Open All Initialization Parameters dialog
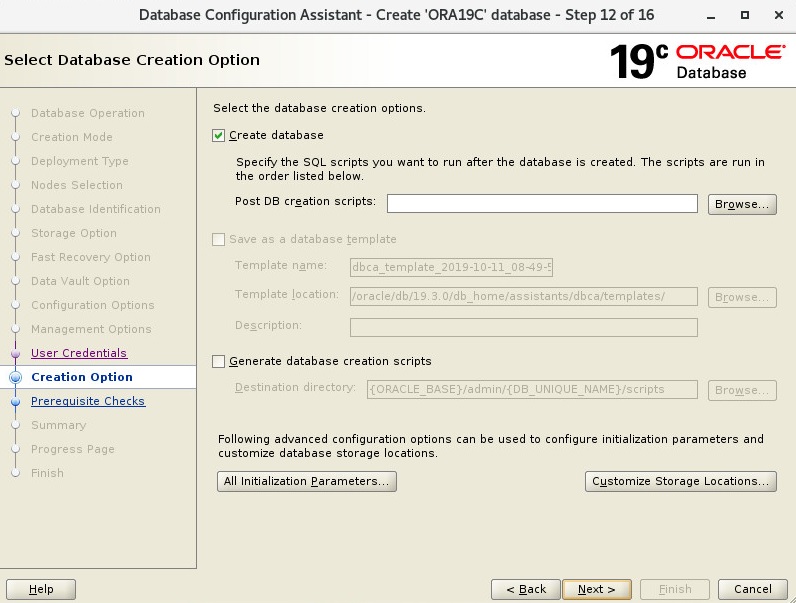The width and height of the screenshot is (796, 603). 307,481
